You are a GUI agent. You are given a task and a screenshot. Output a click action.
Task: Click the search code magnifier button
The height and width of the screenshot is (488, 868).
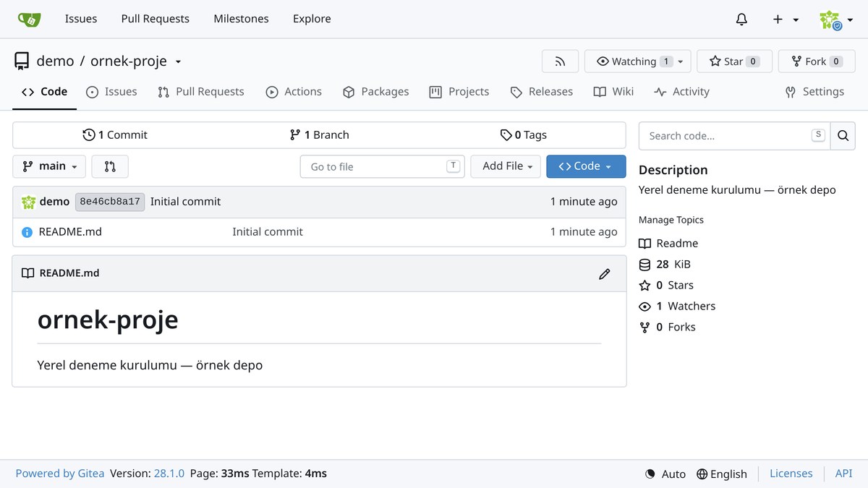pos(843,135)
